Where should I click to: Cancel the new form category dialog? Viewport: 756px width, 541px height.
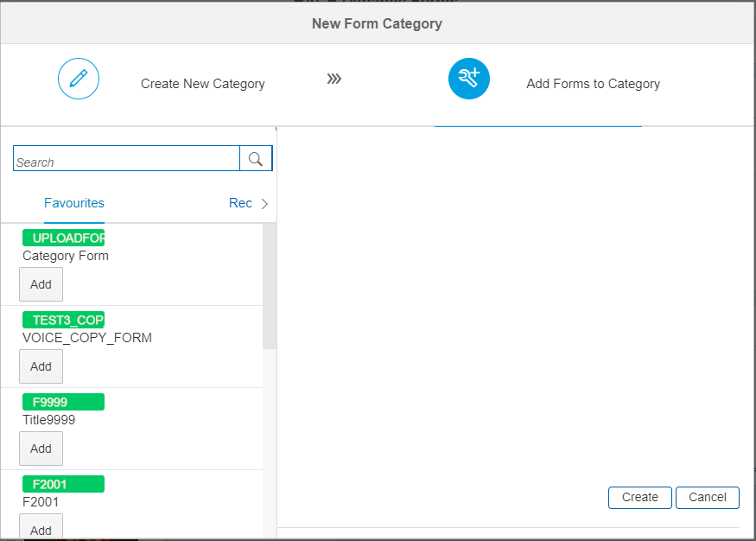707,497
